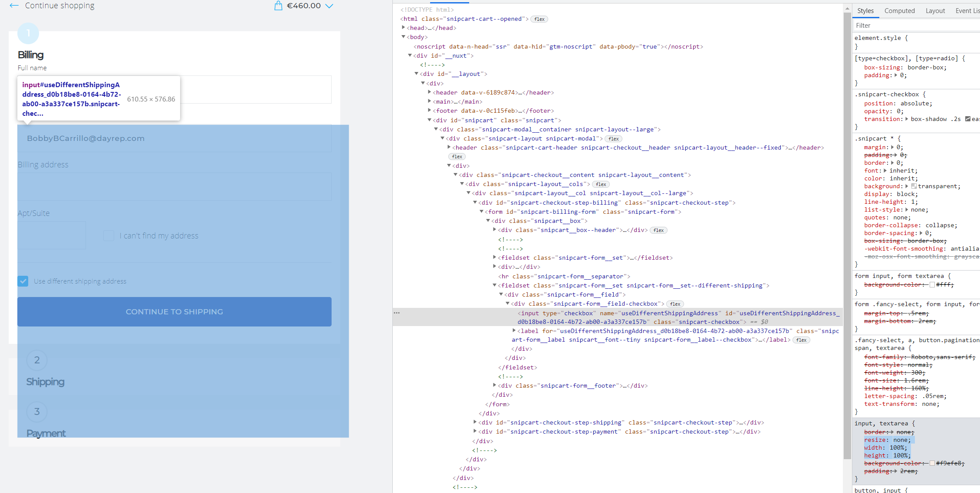Image resolution: width=980 pixels, height=493 pixels.
Task: Collapse the div id snipcart node
Action: pos(430,120)
